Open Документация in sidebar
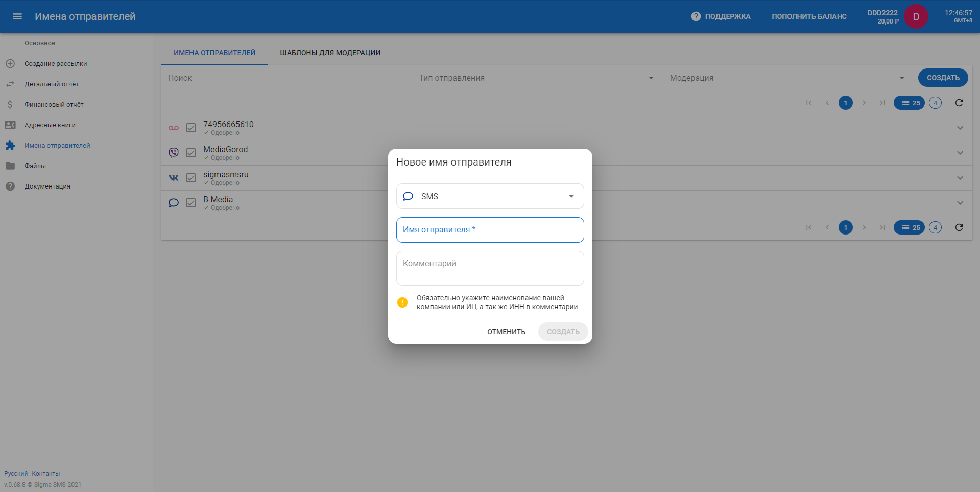 (47, 186)
